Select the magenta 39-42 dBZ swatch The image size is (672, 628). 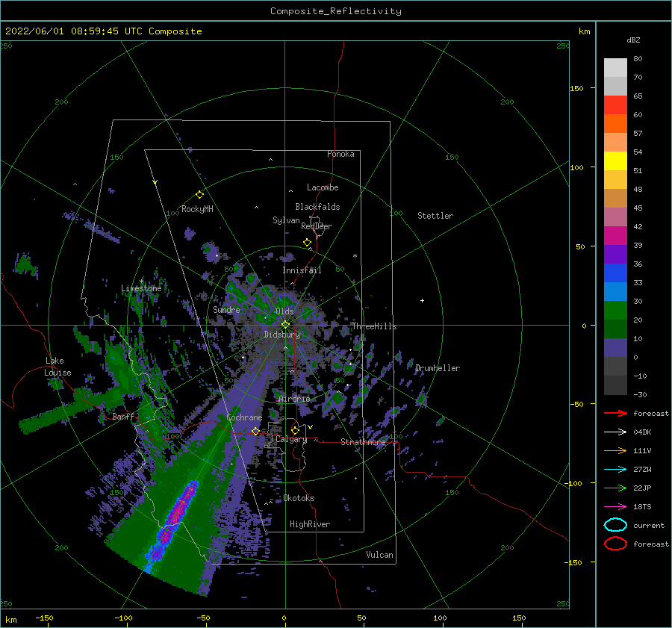615,236
